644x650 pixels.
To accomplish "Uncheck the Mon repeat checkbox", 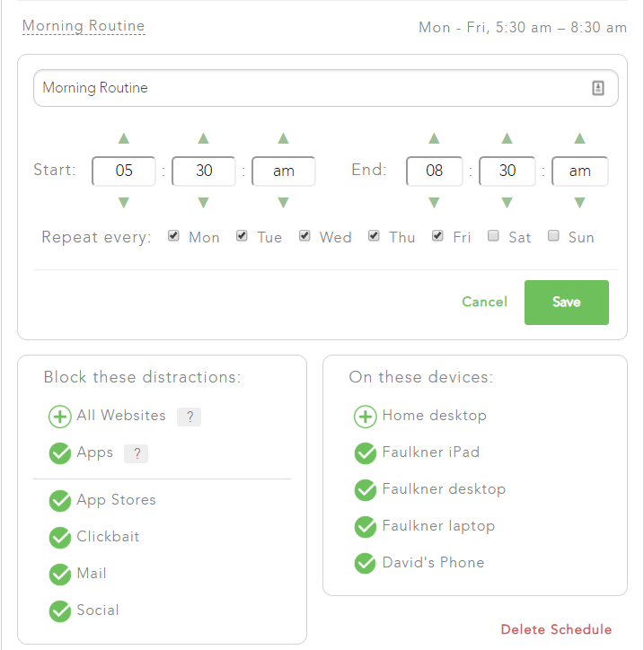I will pos(174,236).
